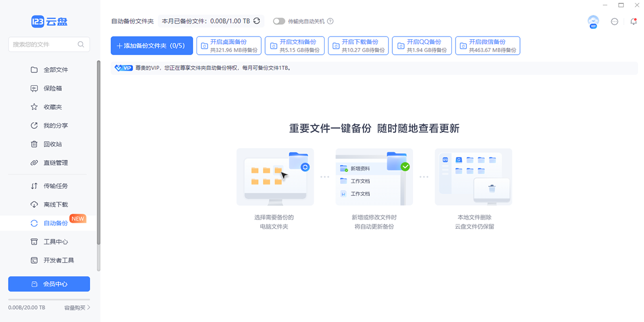The width and height of the screenshot is (644, 322).
Task: Open 会员中心 membership center
Action: 49,284
